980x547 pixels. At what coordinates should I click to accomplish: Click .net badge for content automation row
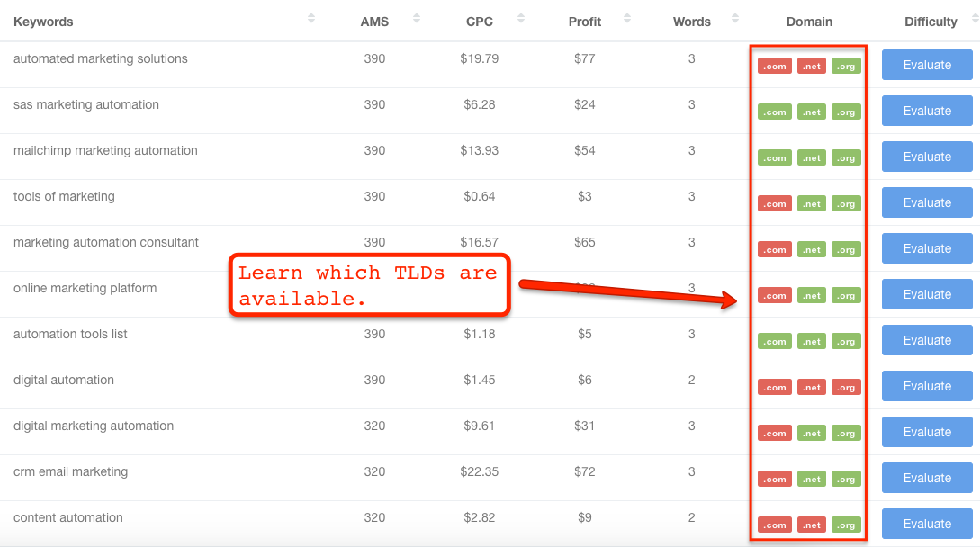tap(812, 525)
